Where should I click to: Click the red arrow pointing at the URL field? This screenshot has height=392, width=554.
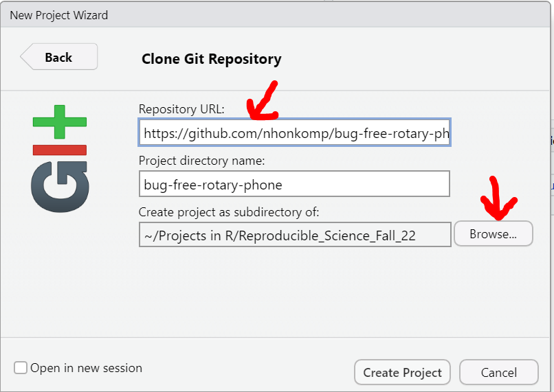point(263,101)
